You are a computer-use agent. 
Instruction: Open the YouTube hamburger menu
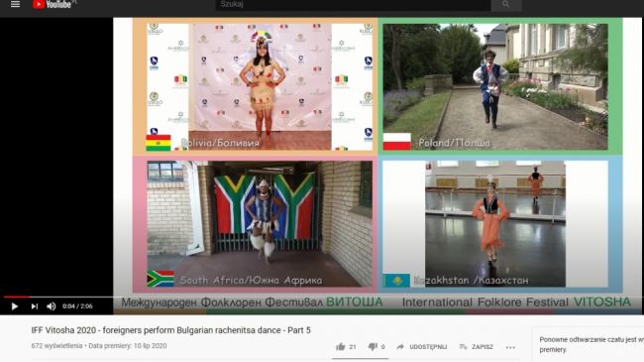(x=15, y=5)
